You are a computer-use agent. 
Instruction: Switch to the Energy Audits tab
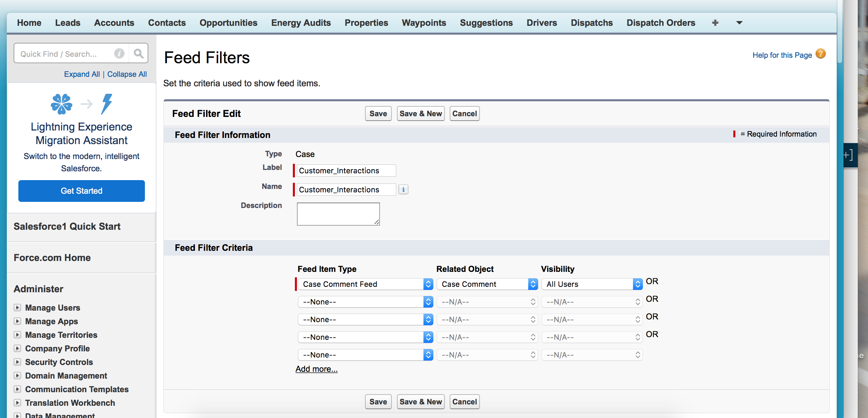click(301, 23)
